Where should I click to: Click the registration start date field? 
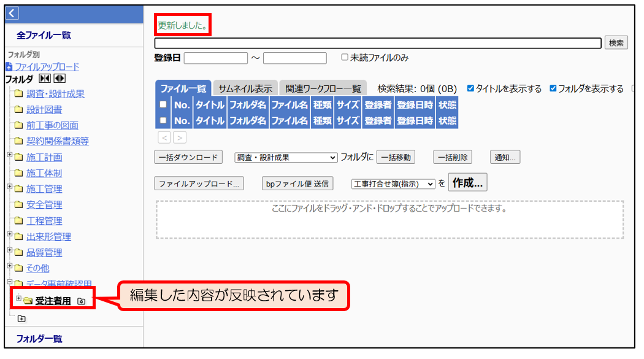click(x=215, y=58)
